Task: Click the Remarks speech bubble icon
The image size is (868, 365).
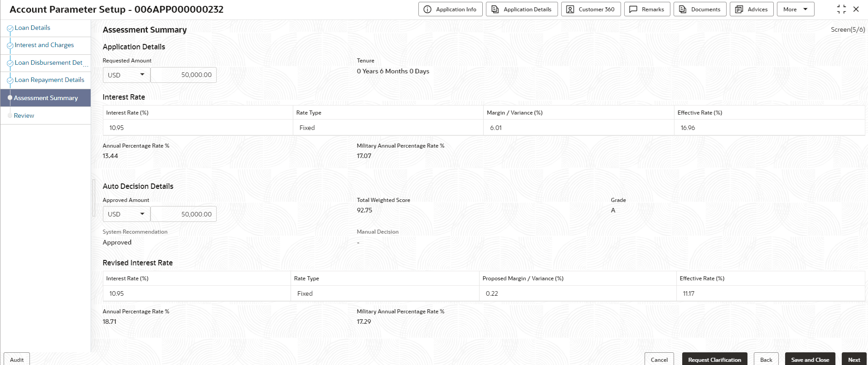Action: [633, 10]
